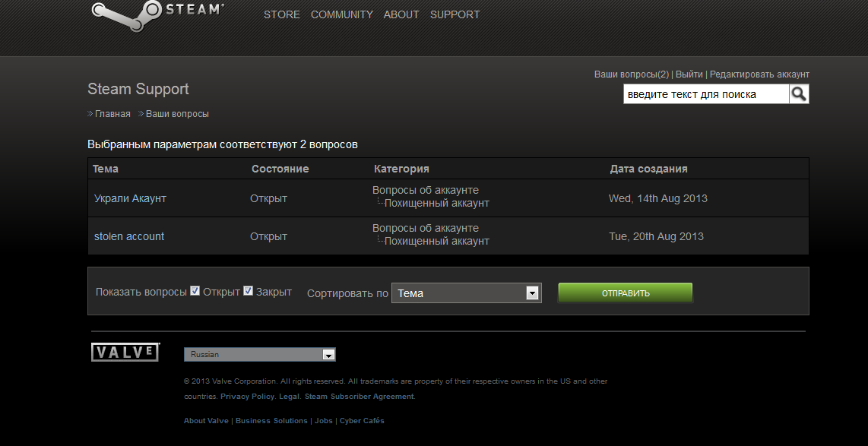Click date Tue, 20th Aug 2013
Image resolution: width=868 pixels, height=446 pixels.
click(656, 236)
